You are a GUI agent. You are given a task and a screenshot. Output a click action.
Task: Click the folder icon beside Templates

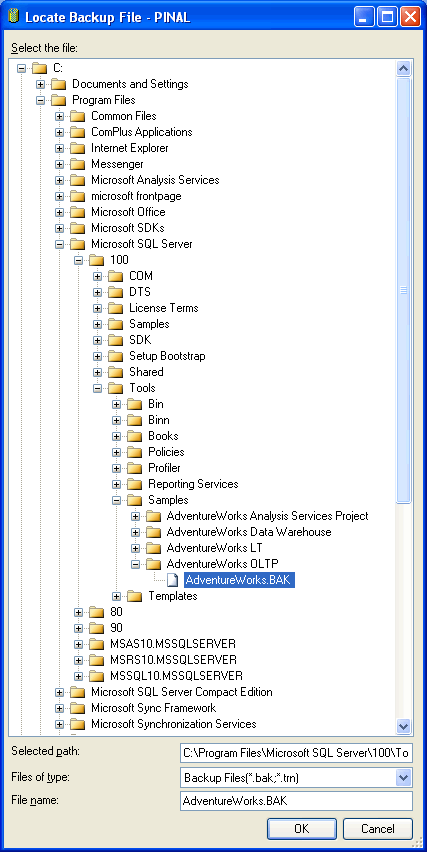click(x=135, y=596)
